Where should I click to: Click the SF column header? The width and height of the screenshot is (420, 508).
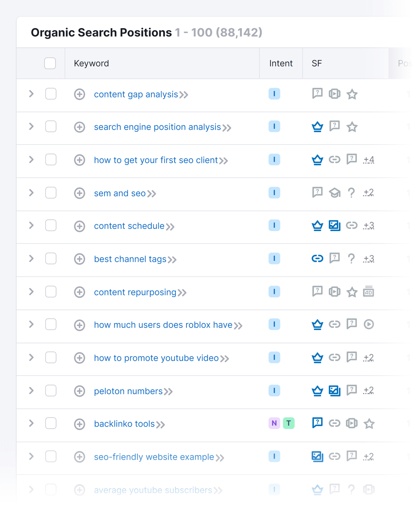317,63
